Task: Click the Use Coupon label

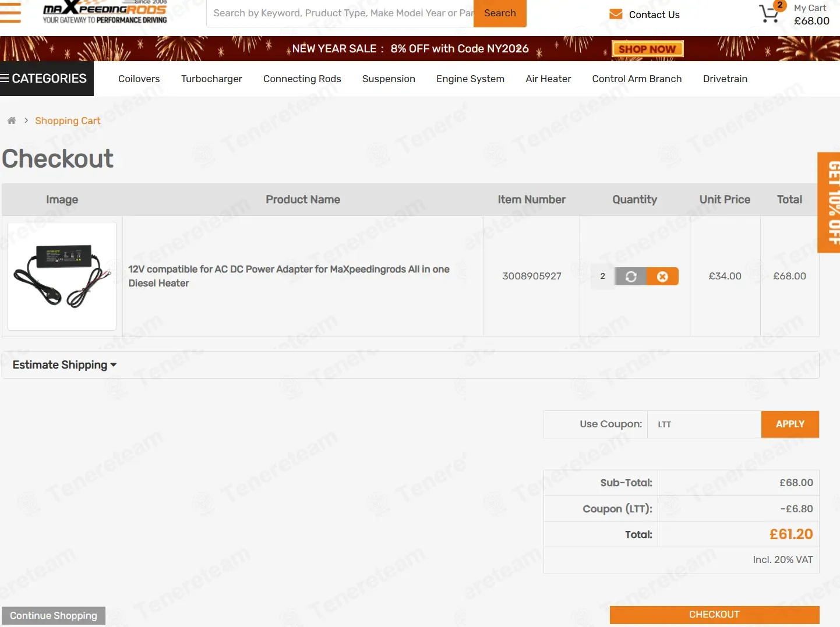Action: click(x=610, y=424)
